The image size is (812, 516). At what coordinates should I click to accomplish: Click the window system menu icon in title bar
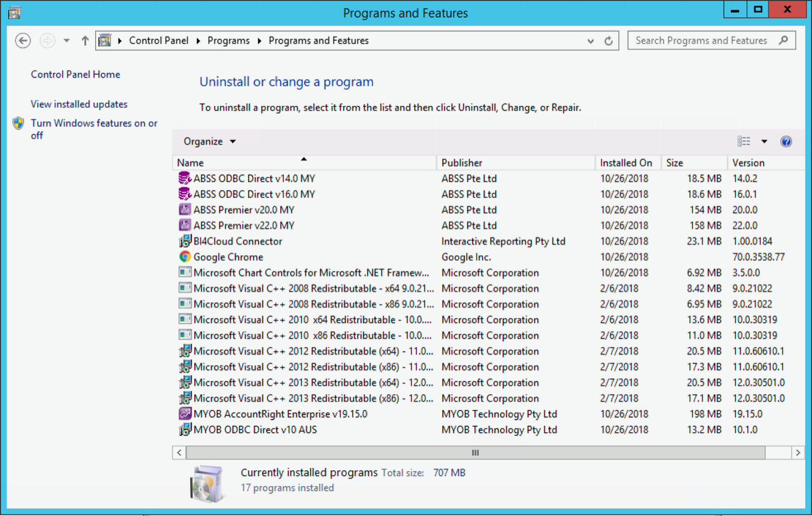[15, 13]
